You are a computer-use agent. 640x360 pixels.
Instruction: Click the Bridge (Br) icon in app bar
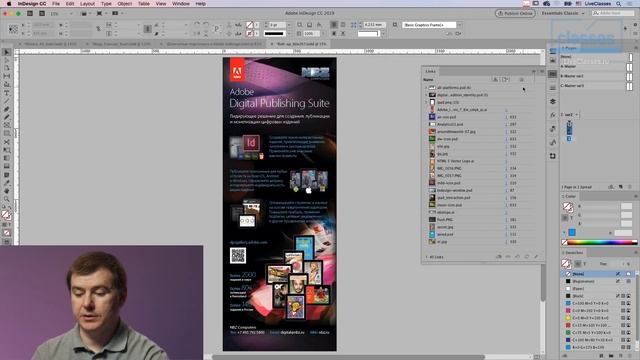[30, 13]
